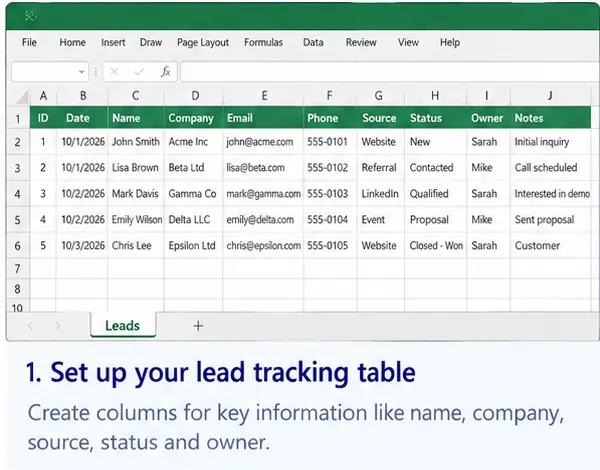Click the Notes header cell

[x=551, y=118]
